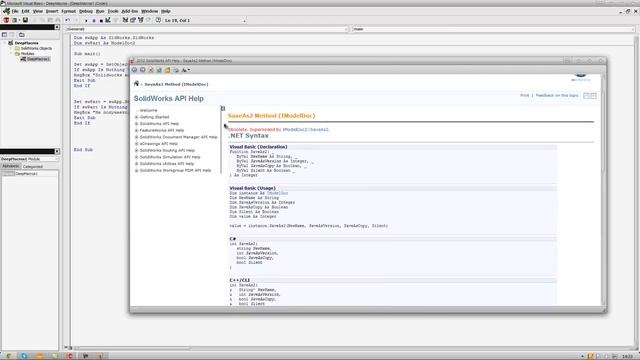Switch to the Categorized properties tab

(33, 167)
